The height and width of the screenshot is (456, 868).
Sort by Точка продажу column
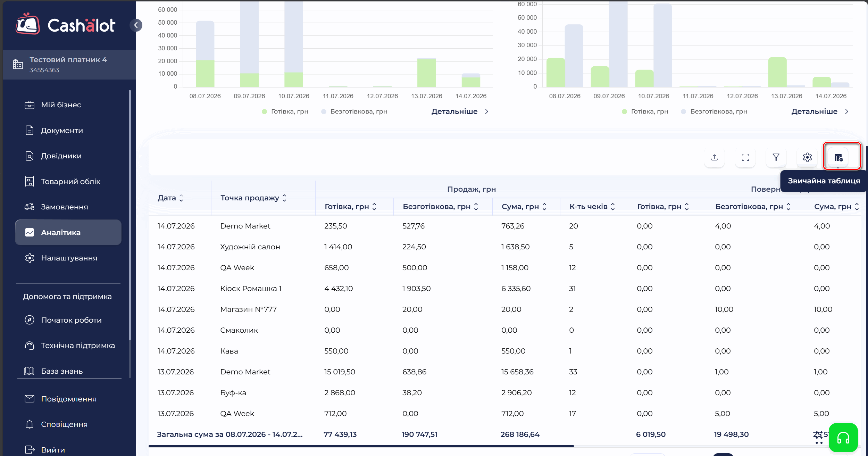click(254, 198)
